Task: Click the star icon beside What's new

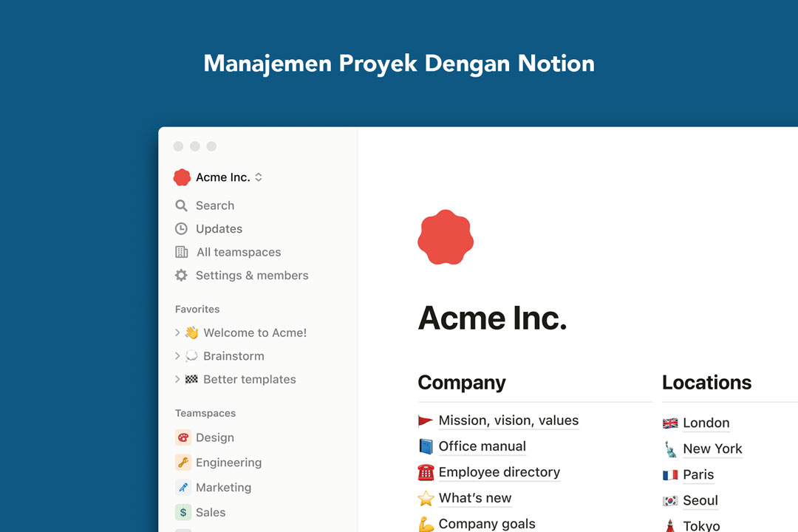Action: (x=426, y=498)
